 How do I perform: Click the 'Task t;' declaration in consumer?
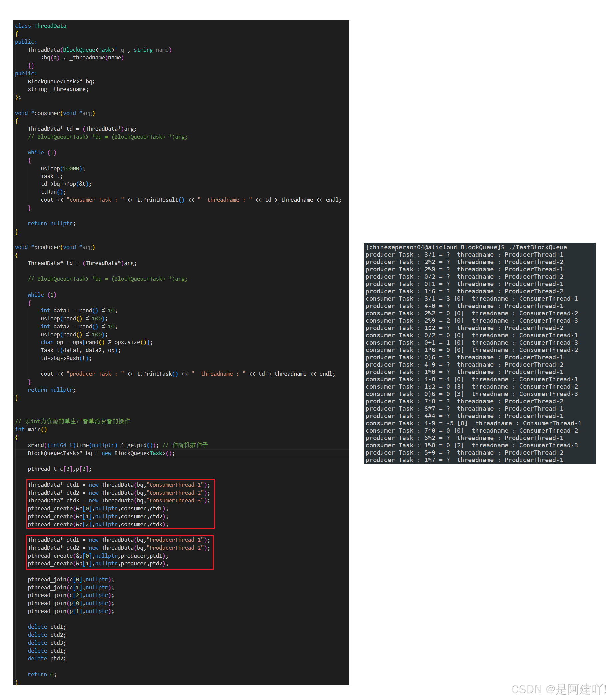pyautogui.click(x=52, y=176)
